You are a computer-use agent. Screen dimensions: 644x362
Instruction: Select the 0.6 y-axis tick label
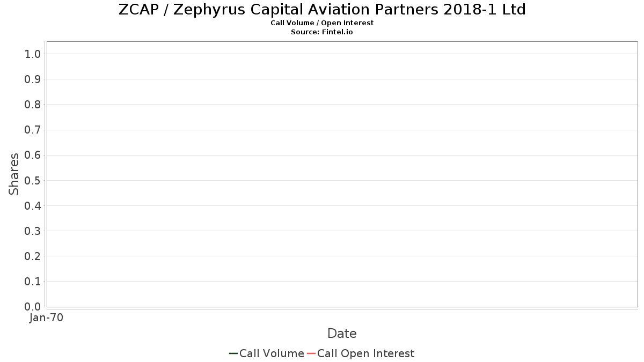pyautogui.click(x=33, y=155)
